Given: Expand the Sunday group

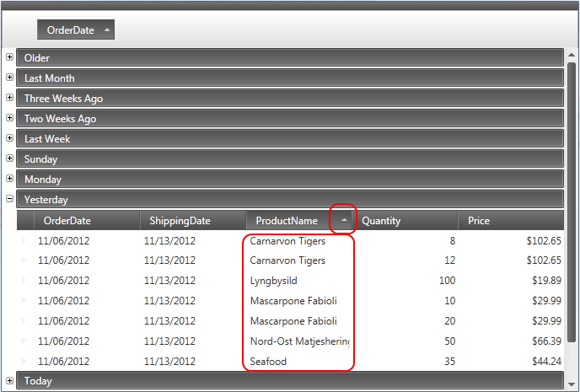Looking at the screenshot, I should 9,158.
